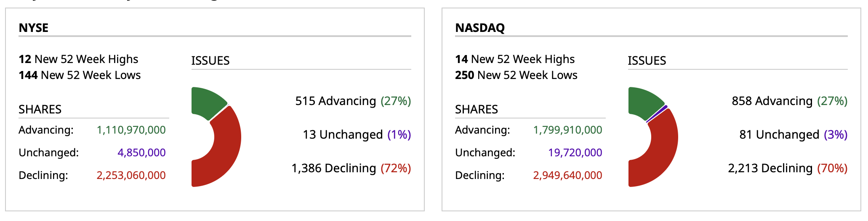The image size is (868, 221).
Task: Select NASDAQ 250 New 52 Week Lows
Action: point(516,75)
